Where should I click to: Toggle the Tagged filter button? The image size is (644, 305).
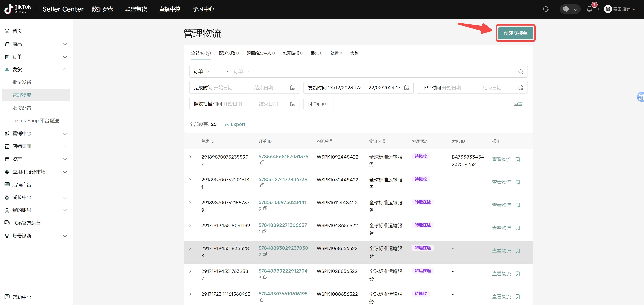pyautogui.click(x=318, y=104)
